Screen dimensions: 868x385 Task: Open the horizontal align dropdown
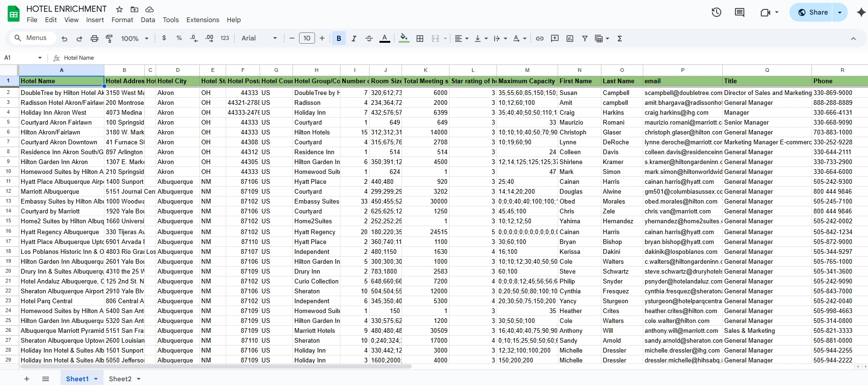point(461,39)
